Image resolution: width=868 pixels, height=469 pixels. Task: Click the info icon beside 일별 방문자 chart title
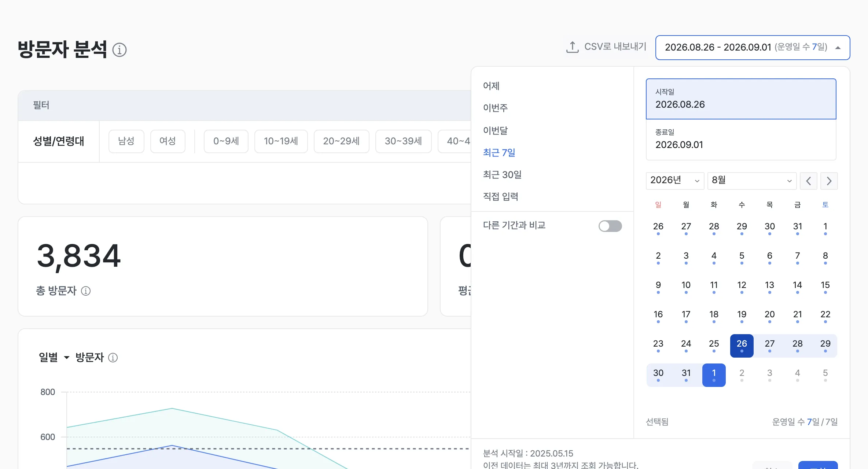coord(113,358)
